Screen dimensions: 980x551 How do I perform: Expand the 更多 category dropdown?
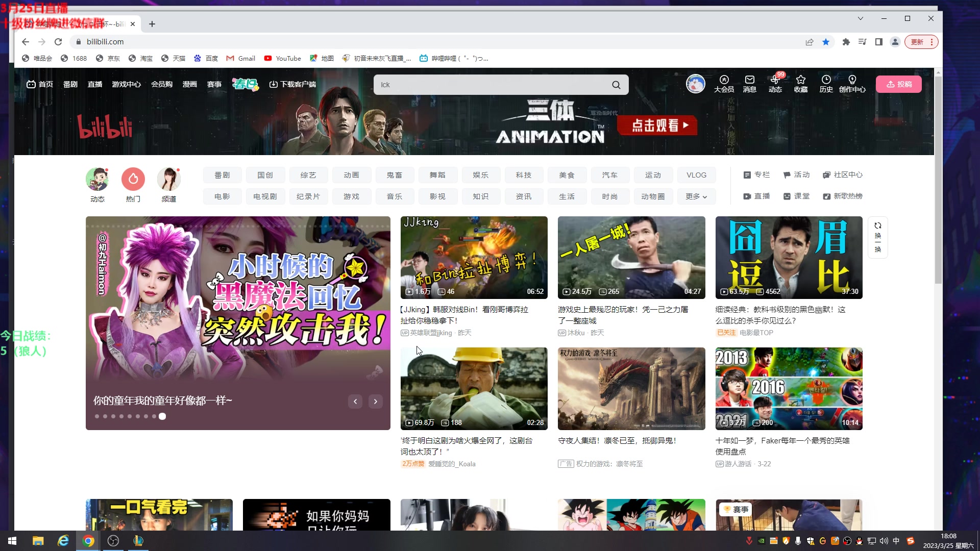(x=696, y=196)
